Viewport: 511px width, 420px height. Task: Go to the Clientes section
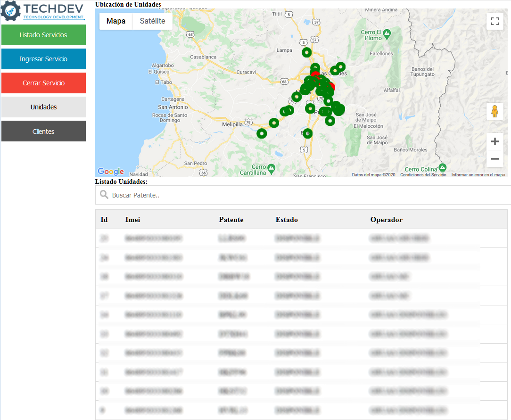(44, 132)
